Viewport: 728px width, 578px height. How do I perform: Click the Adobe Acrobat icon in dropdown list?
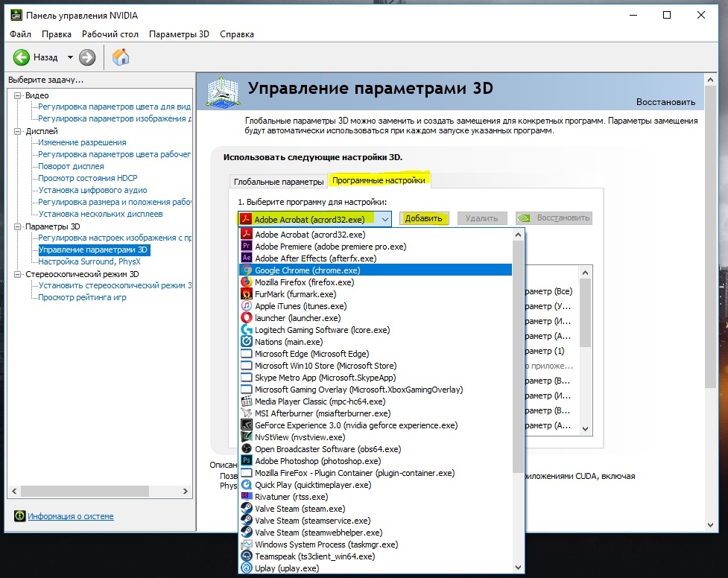[247, 234]
